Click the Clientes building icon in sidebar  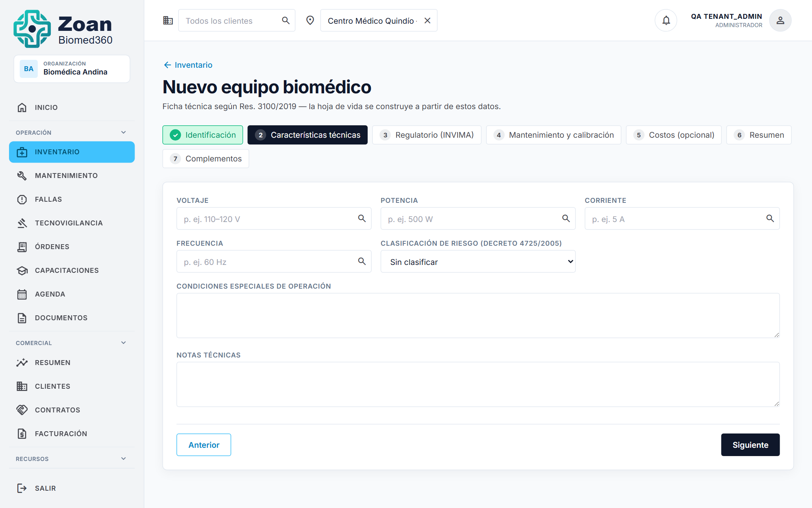point(22,386)
